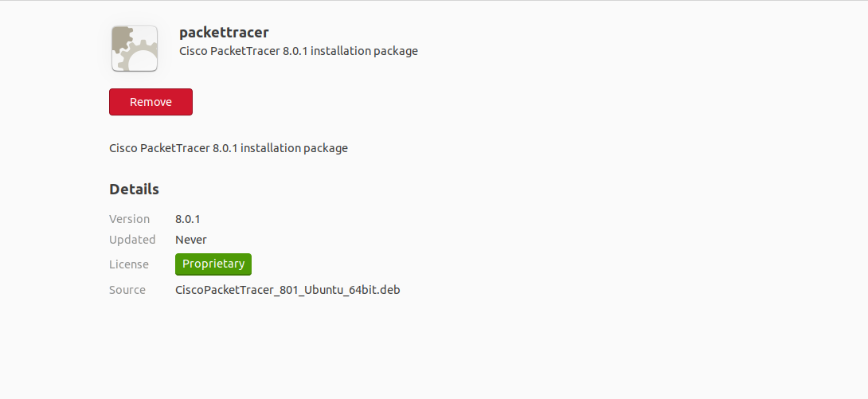Click the subtitle beneath the packettracer title
Screen dimensions: 868x399
(298, 51)
